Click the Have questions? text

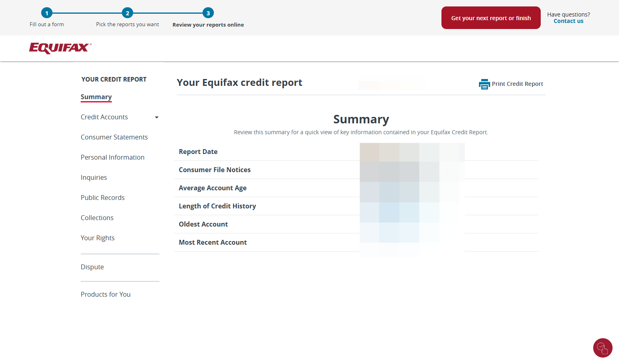point(569,15)
